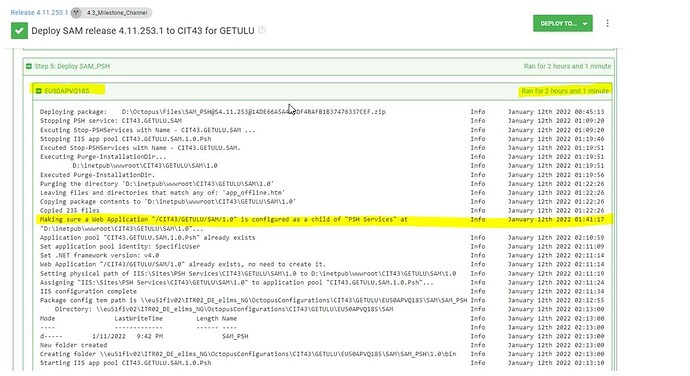Click the 'IIS configuration complete' log line

tap(88, 291)
